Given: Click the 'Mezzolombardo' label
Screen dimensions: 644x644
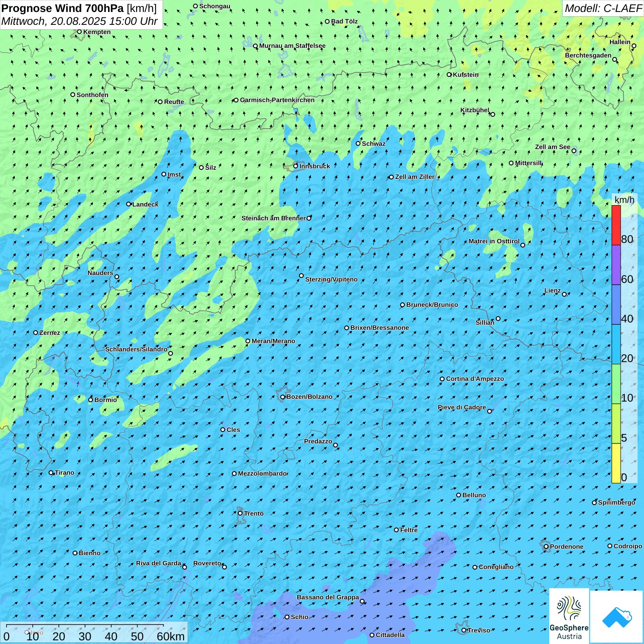Looking at the screenshot, I should coord(262,473).
